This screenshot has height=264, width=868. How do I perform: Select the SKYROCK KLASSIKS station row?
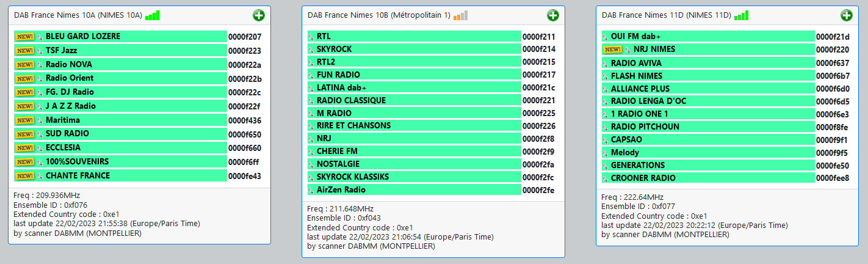414,177
